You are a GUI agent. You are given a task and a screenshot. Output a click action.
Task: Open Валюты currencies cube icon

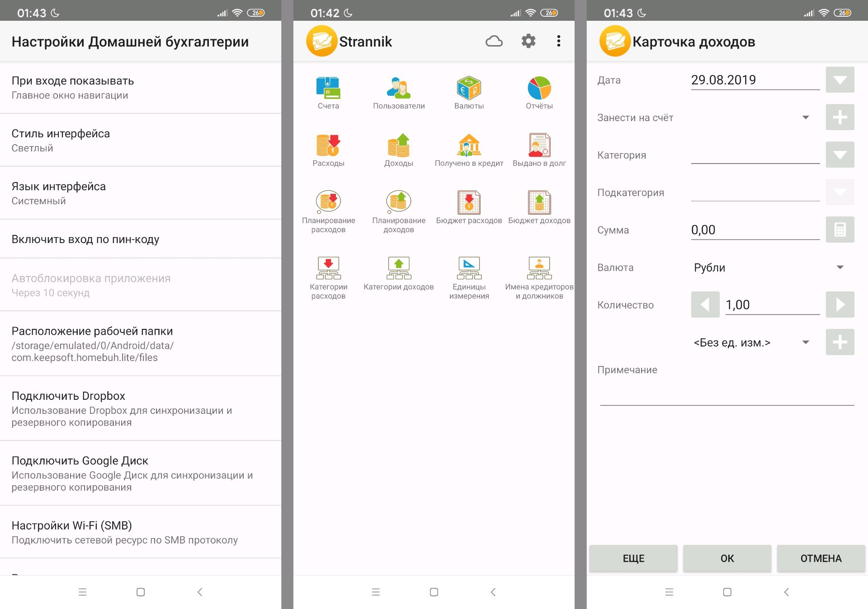(469, 89)
